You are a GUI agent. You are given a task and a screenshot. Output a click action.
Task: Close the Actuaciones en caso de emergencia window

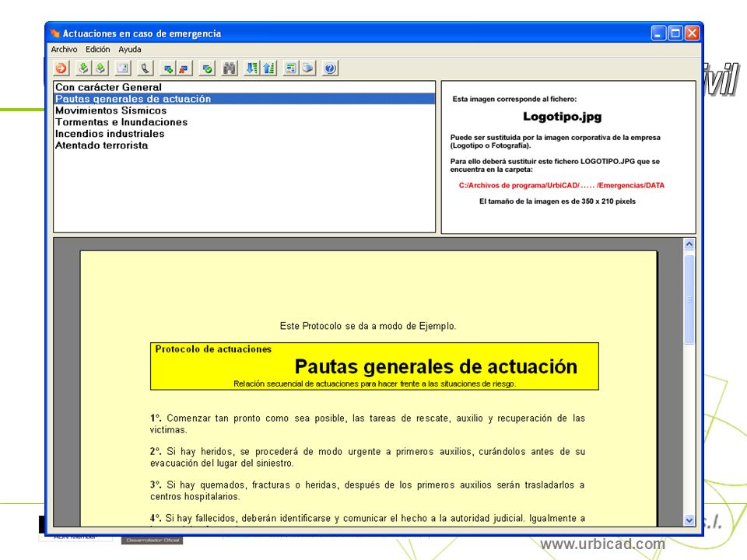click(692, 33)
